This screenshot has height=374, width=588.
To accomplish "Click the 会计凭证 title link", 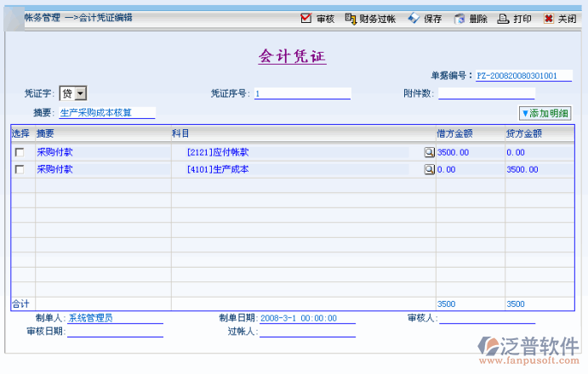I will tap(292, 57).
